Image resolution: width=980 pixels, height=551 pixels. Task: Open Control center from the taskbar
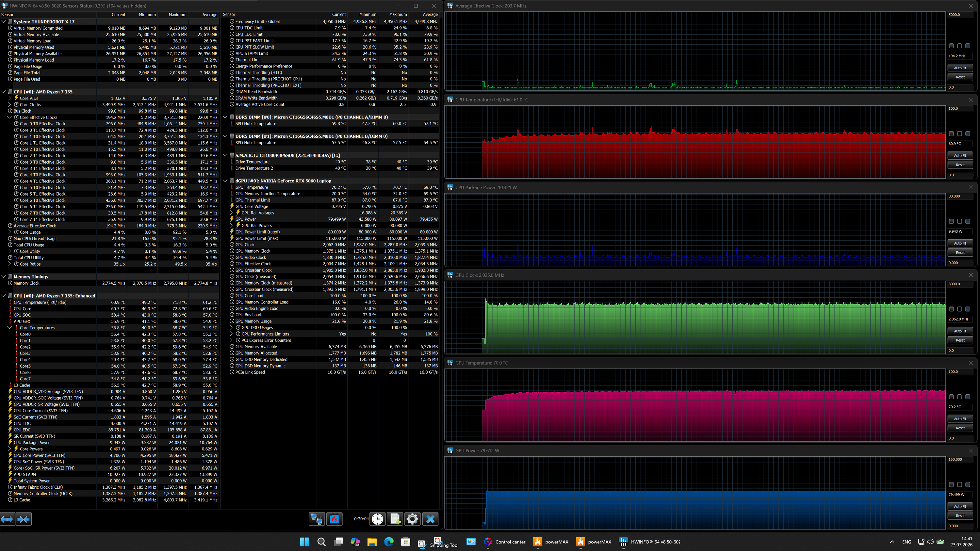pos(504,542)
